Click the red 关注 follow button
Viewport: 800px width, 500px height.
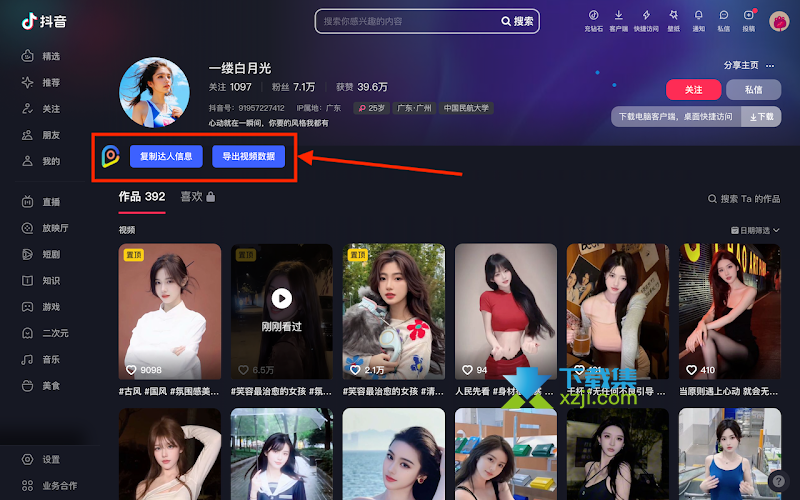(x=693, y=90)
